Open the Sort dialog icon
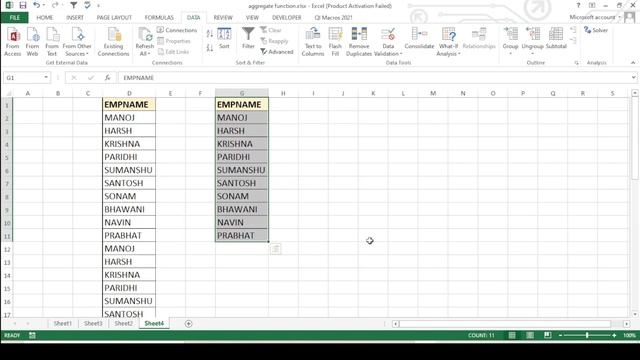 [x=224, y=38]
